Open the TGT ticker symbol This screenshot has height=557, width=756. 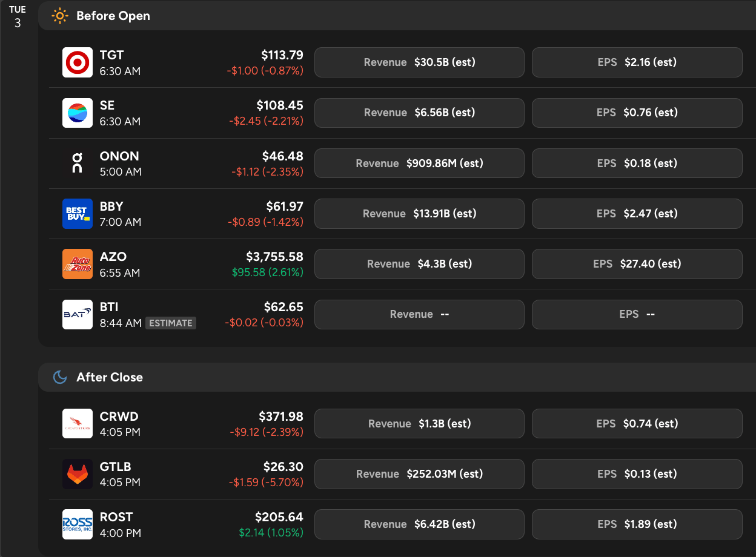(x=112, y=56)
